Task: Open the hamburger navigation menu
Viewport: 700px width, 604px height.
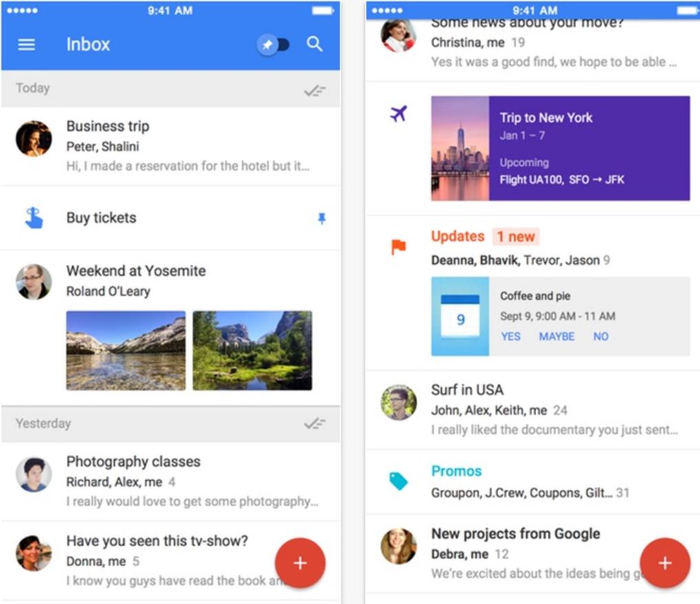Action: click(26, 45)
